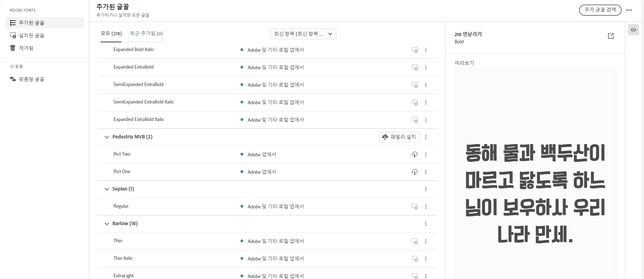The image size is (644, 279).
Task: Download the Pict Two font from cloud
Action: 415,155
